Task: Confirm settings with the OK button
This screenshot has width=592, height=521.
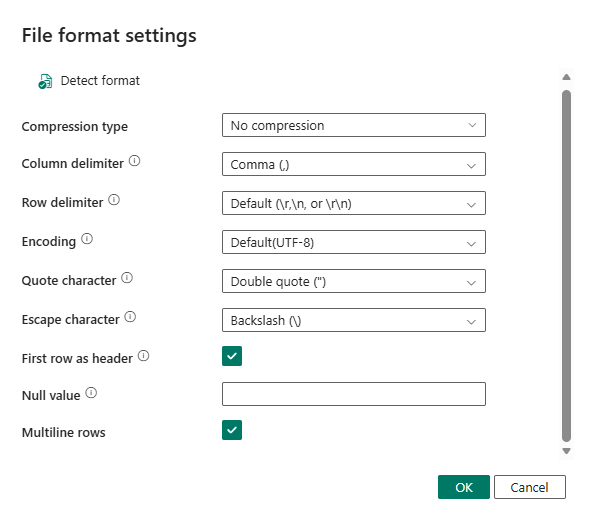Action: [464, 487]
